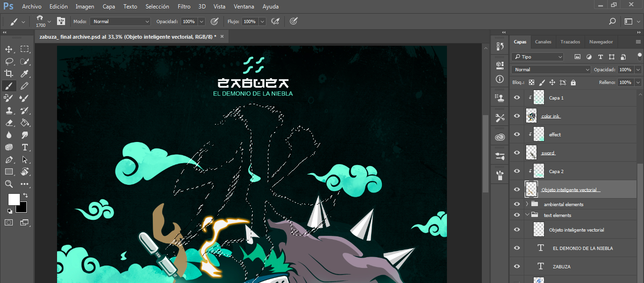The height and width of the screenshot is (283, 644).
Task: Open the Archivo menu
Action: (x=32, y=7)
